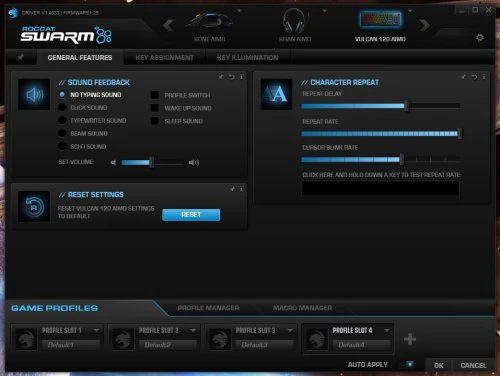Pin the Reset Settings panel

point(232,189)
